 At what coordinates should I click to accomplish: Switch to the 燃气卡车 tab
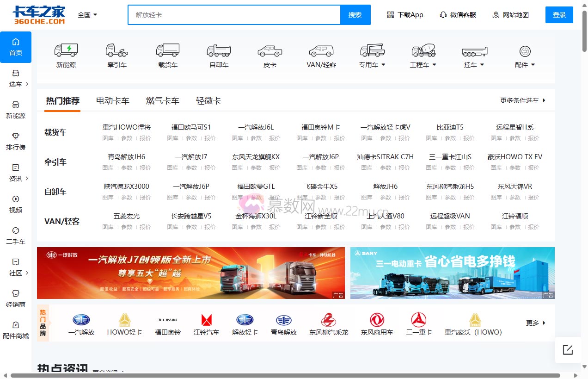click(162, 101)
